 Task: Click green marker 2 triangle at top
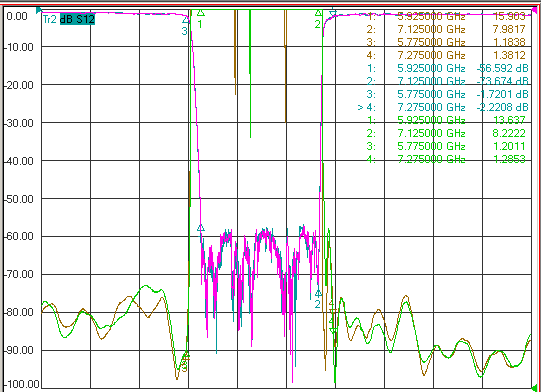(x=318, y=13)
